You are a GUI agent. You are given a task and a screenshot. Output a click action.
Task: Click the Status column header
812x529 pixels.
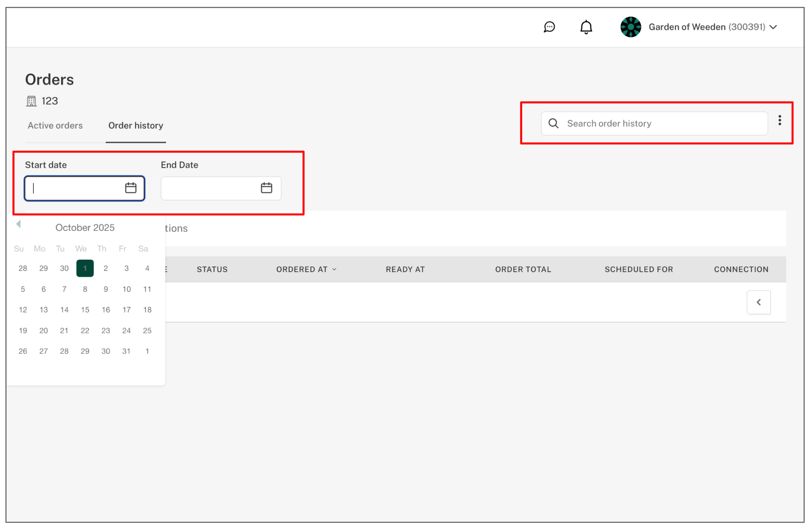(x=212, y=269)
